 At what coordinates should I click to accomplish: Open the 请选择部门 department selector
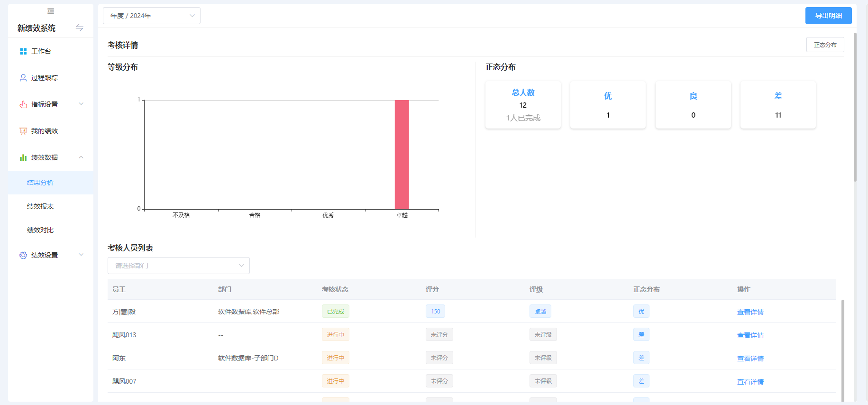pos(178,266)
